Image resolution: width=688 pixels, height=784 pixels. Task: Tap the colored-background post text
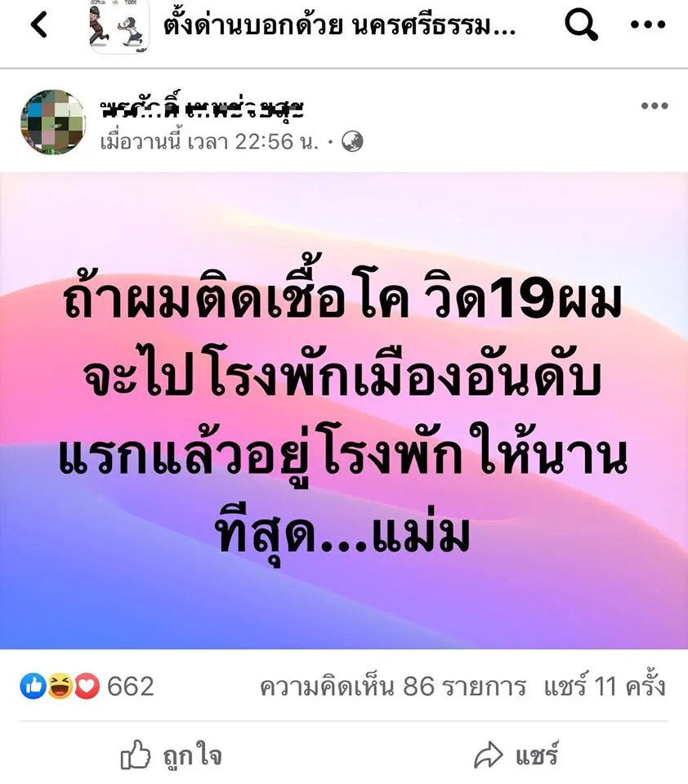pyautogui.click(x=344, y=418)
